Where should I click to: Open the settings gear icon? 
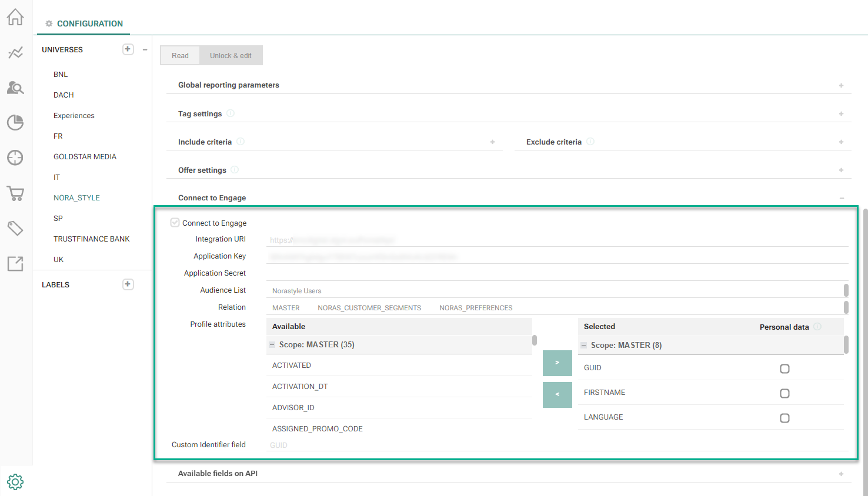point(15,482)
